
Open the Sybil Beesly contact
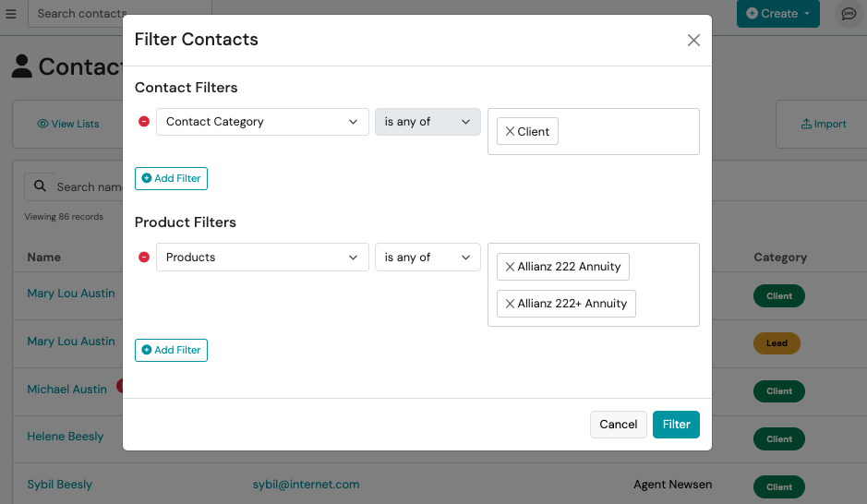click(60, 485)
